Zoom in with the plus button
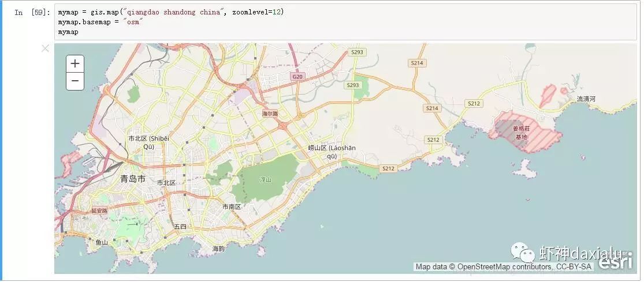Viewport: 644px width, 282px height. (75, 63)
